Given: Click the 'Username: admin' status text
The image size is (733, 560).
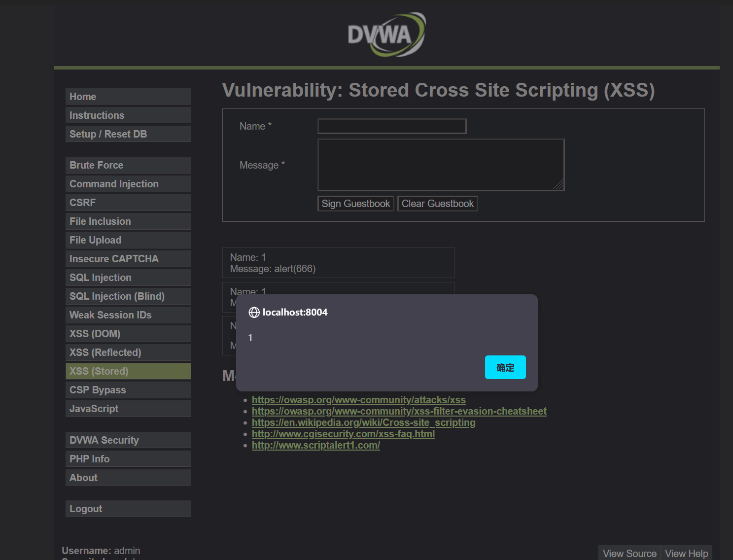Looking at the screenshot, I should (101, 551).
